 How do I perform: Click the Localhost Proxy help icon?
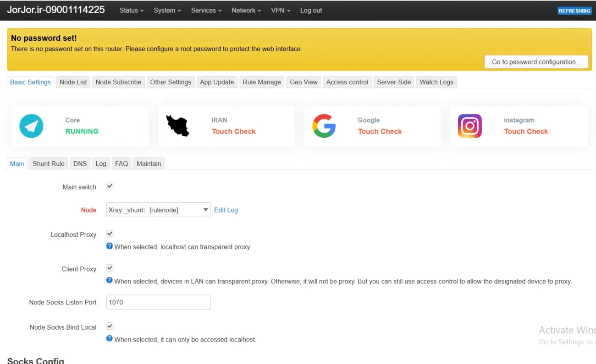pyautogui.click(x=110, y=246)
